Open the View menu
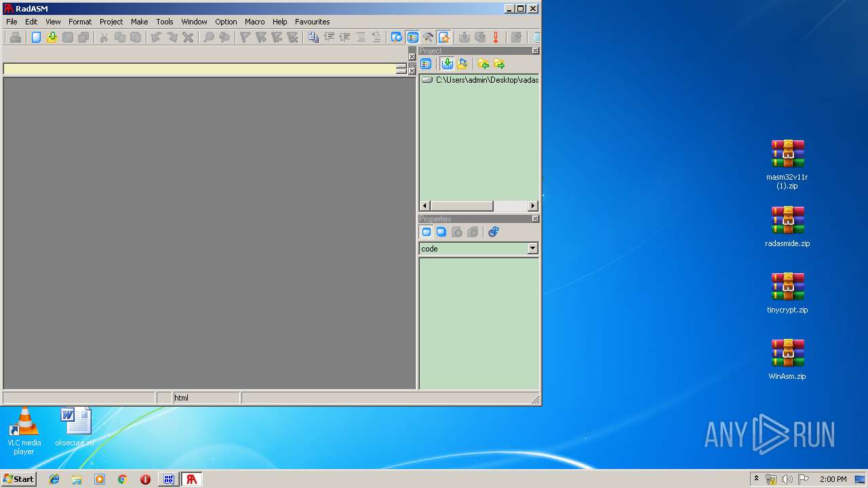The width and height of the screenshot is (868, 488). coord(53,22)
